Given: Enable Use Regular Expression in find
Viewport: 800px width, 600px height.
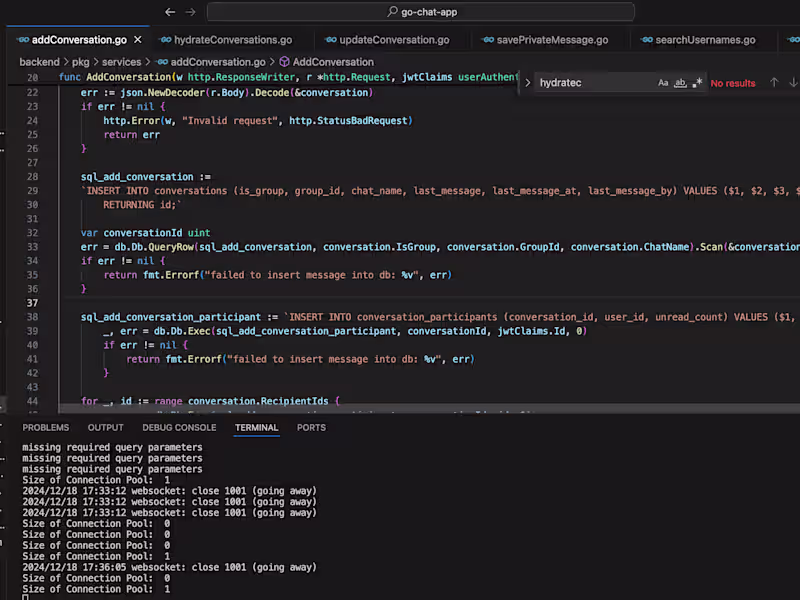Looking at the screenshot, I should pyautogui.click(x=697, y=83).
